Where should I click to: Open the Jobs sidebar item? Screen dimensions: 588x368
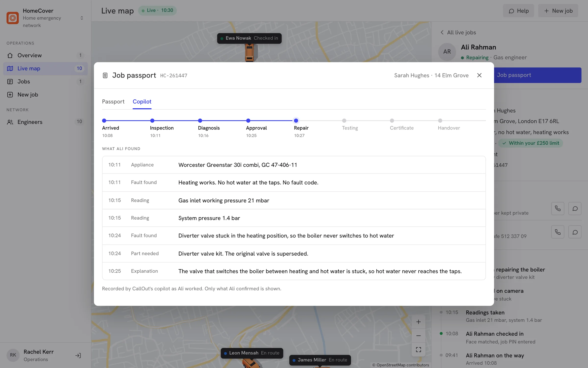click(45, 81)
